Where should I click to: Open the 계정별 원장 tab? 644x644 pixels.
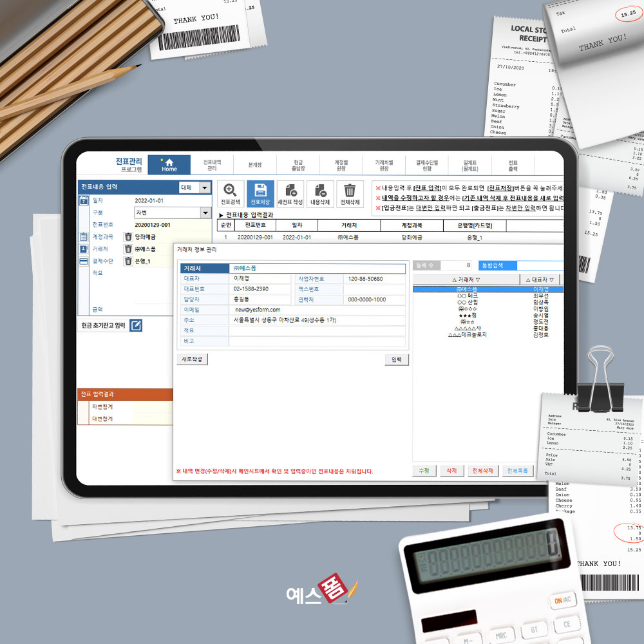341,165
